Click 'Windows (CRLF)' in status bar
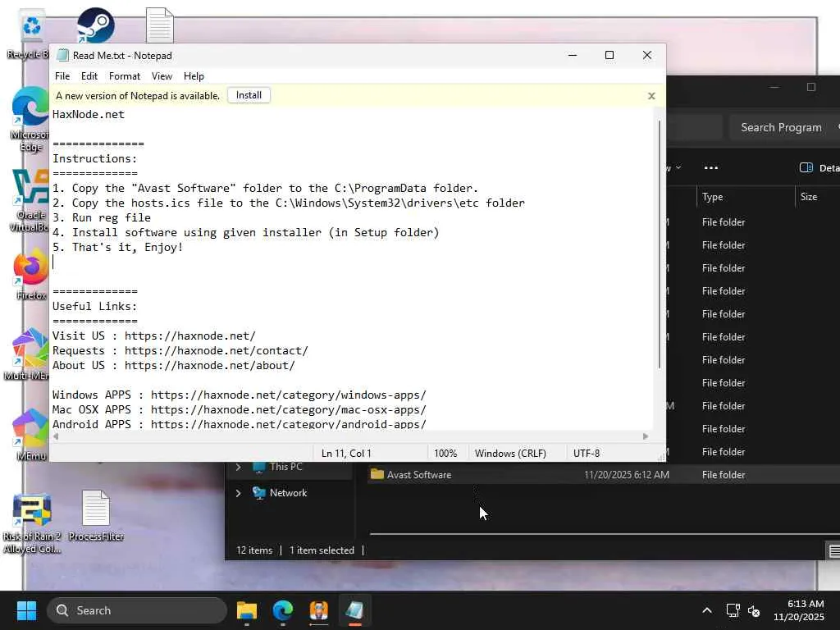 [x=510, y=453]
